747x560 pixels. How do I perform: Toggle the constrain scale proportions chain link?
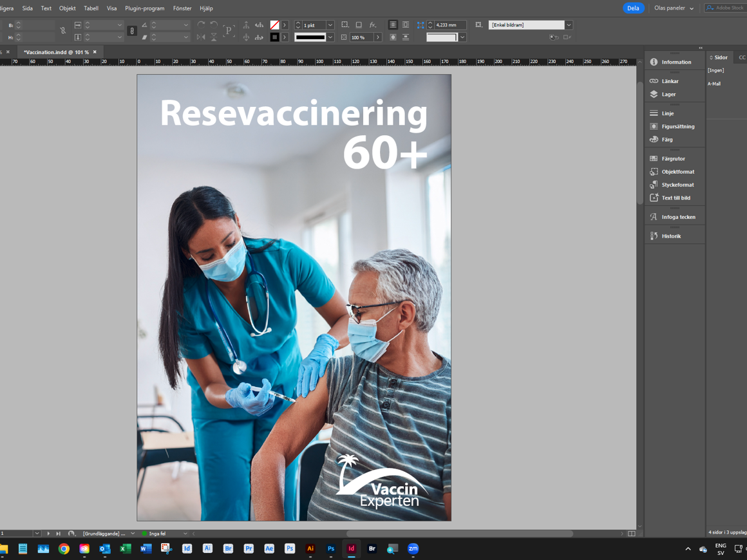coord(132,31)
